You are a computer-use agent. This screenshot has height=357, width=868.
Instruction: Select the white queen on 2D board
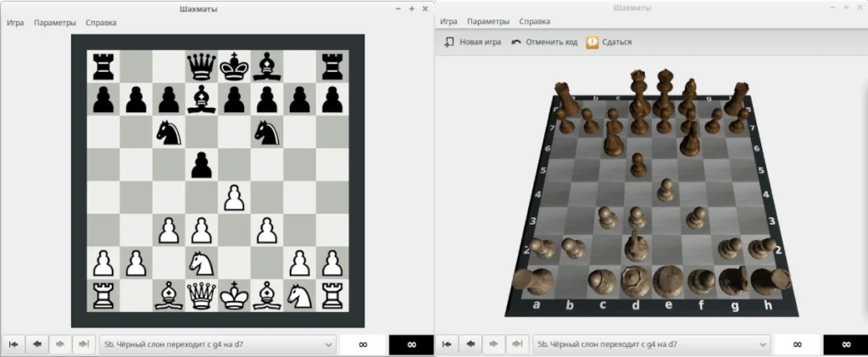pos(202,296)
